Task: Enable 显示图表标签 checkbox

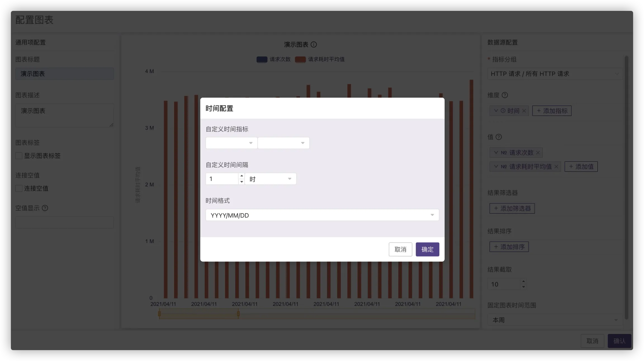Action: tap(19, 156)
